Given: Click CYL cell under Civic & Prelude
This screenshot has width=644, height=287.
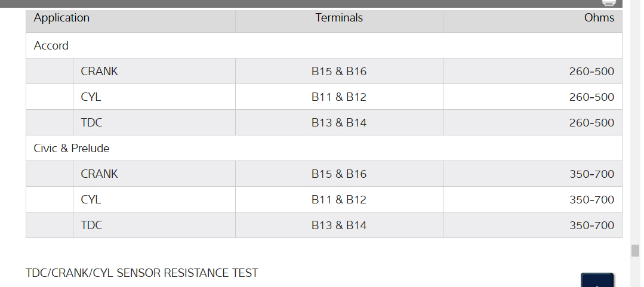Looking at the screenshot, I should 91,200.
